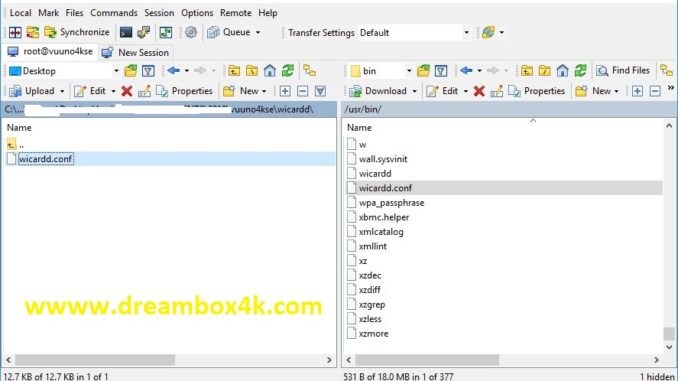Go to local home directory icon
This screenshot has width=678, height=381.
tap(270, 70)
